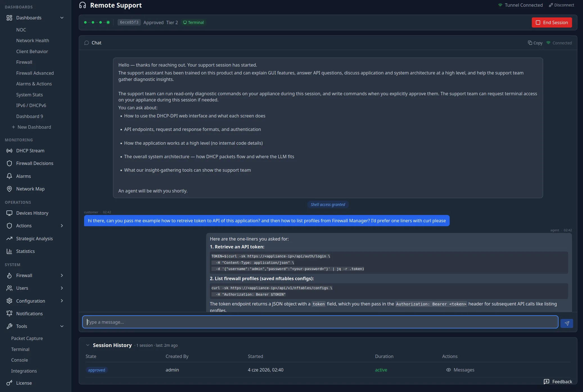View Messages for the approved session
The height and width of the screenshot is (392, 583).
coord(460,370)
